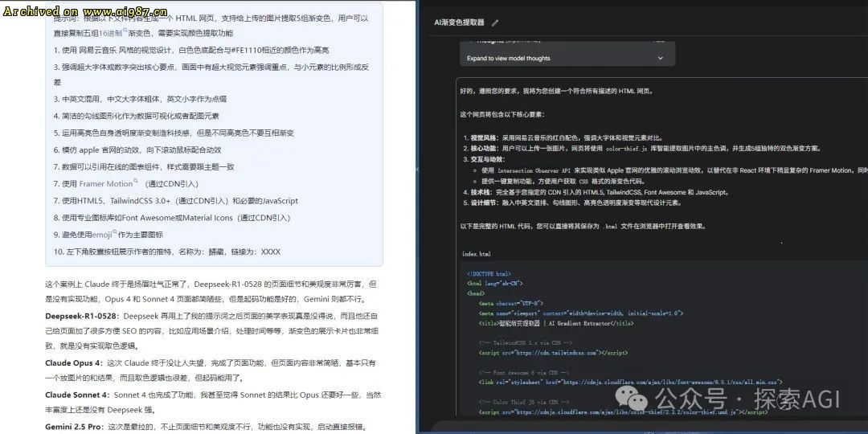Click the 视觉风格 list item in the response
Screen dimensions: 868x434
pyautogui.click(x=563, y=138)
